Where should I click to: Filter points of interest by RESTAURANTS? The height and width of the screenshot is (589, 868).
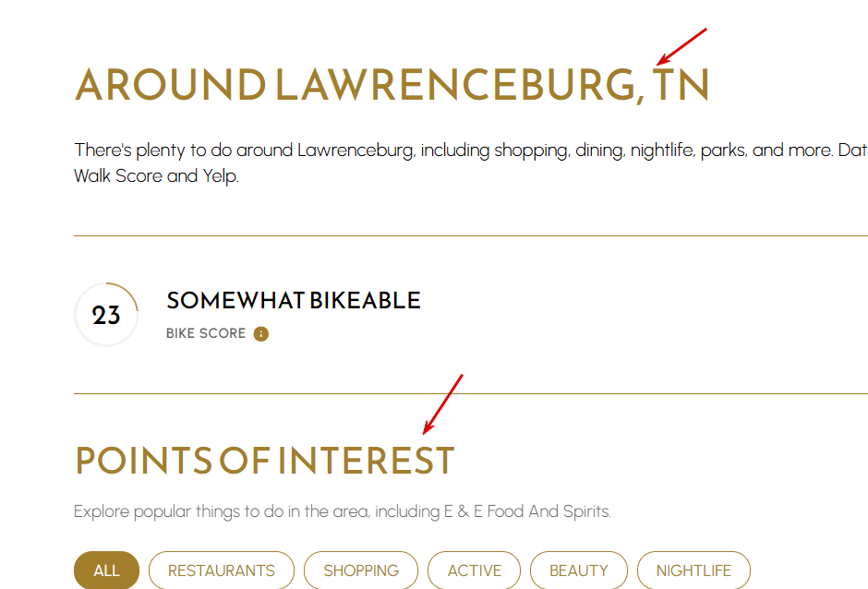pyautogui.click(x=222, y=571)
